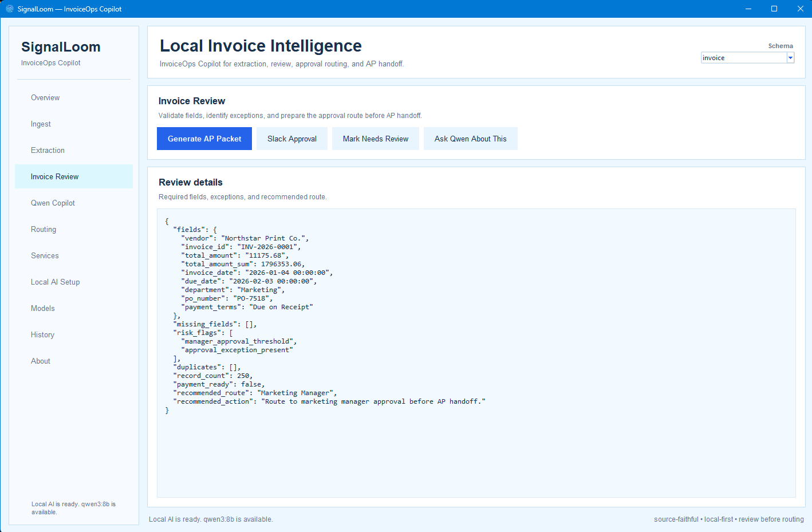The image size is (812, 532).
Task: Click Ask Qwen About This button
Action: [x=471, y=139]
